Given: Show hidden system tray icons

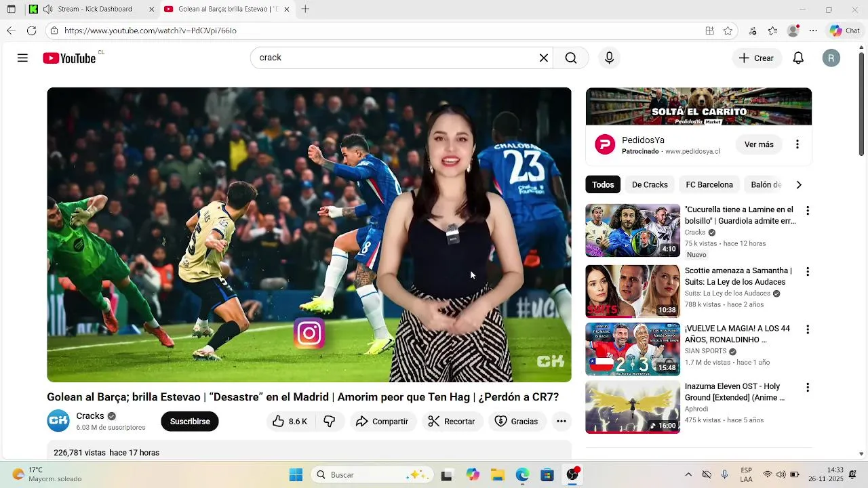Looking at the screenshot, I should pyautogui.click(x=688, y=474).
